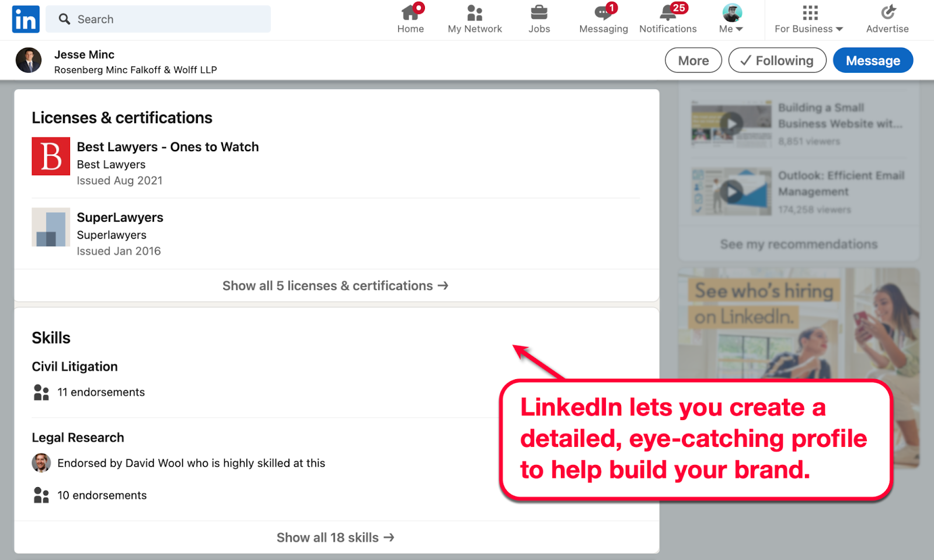Screen dimensions: 934x560
Task: Open the Advertise link
Action: pos(887,19)
